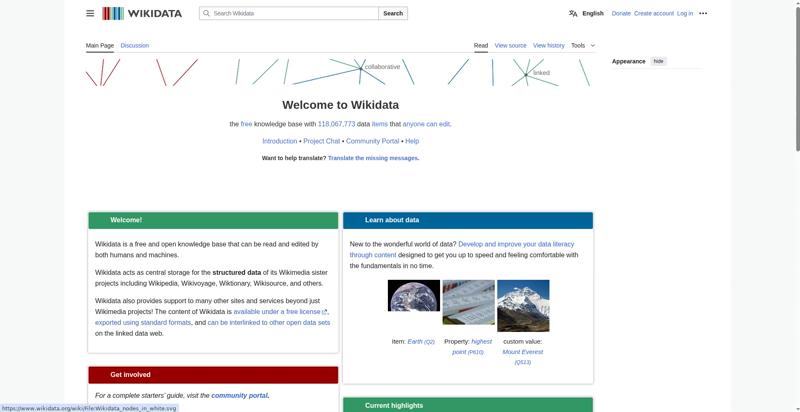Click the Search button
The height and width of the screenshot is (412, 800).
(393, 13)
